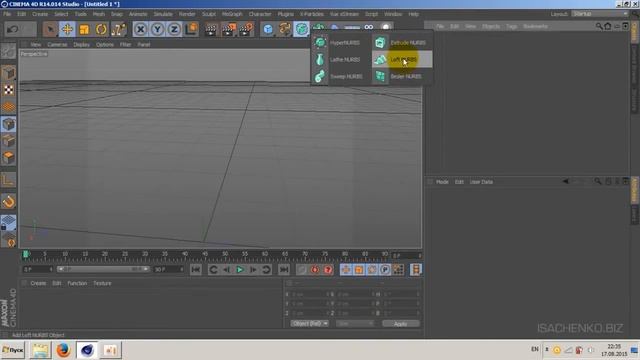Toggle Position keyframe recording

346,269
